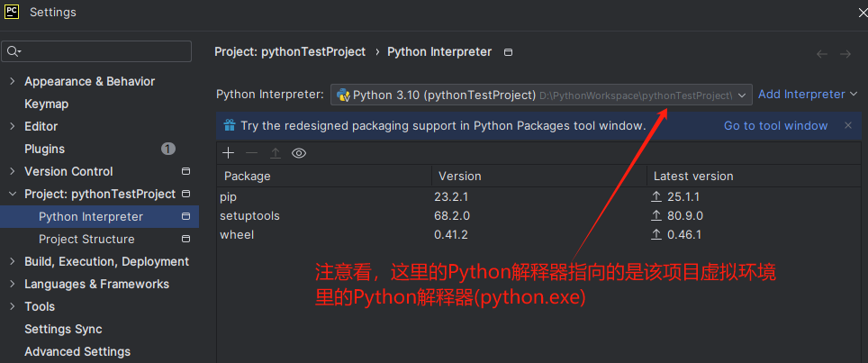Image resolution: width=868 pixels, height=363 pixels.
Task: Expand the Version Control section
Action: coord(13,171)
